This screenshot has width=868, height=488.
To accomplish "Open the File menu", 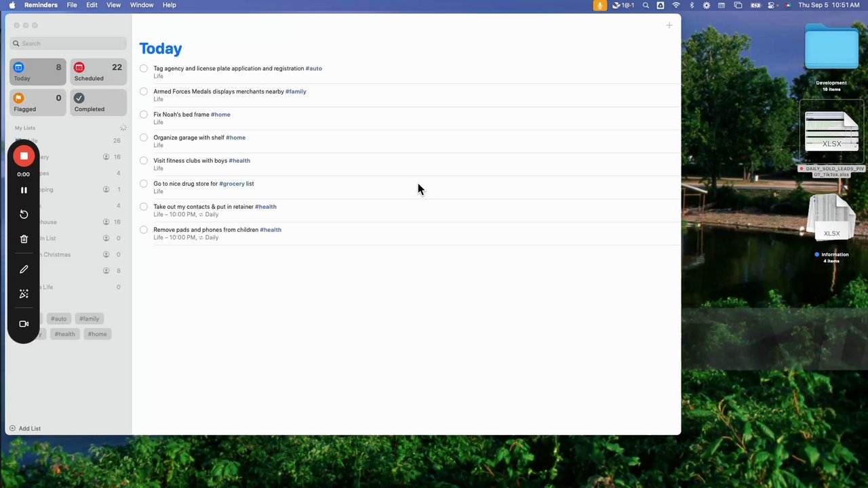I will coord(72,5).
